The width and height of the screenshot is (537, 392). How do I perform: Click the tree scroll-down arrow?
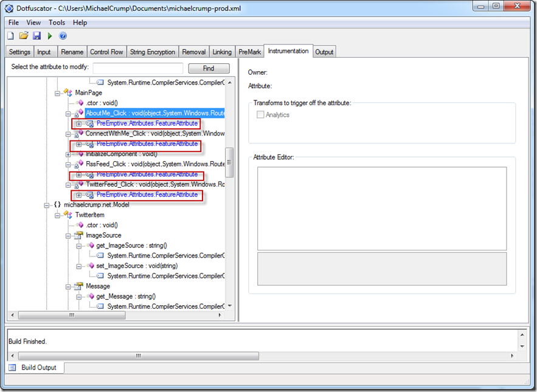(230, 306)
